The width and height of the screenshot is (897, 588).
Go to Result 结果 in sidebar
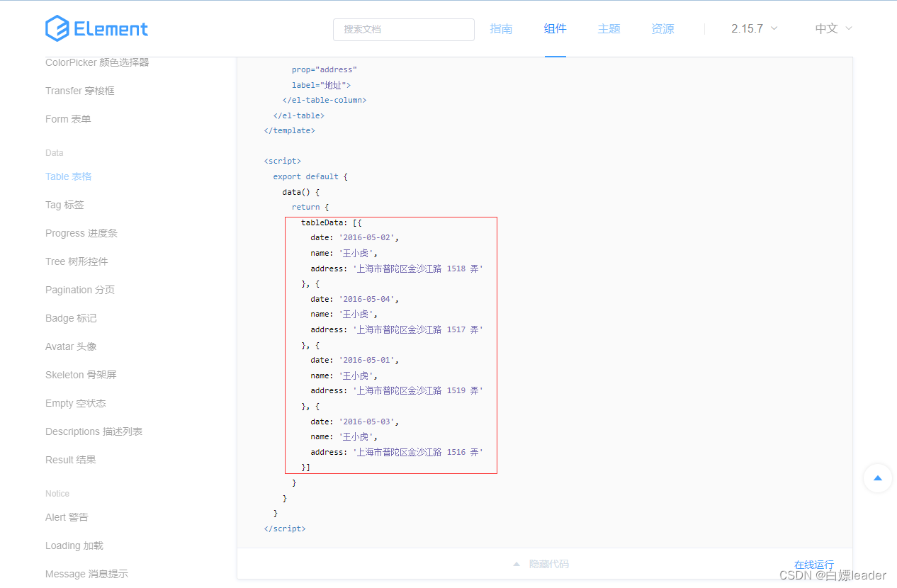point(71,460)
